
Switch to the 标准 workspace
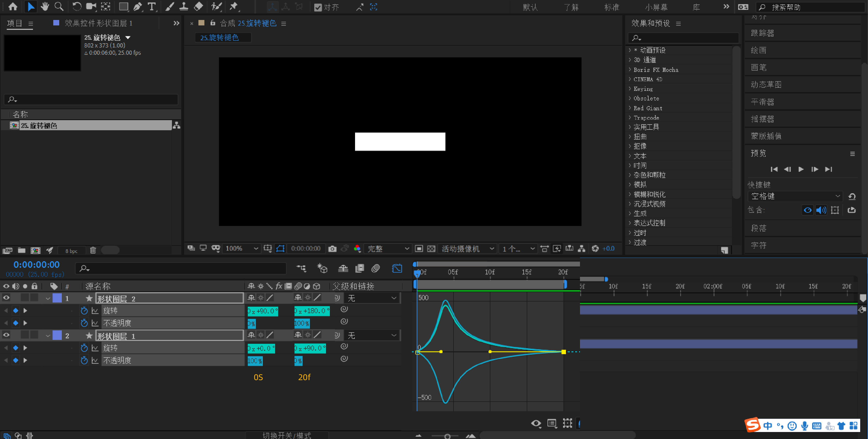click(x=611, y=7)
